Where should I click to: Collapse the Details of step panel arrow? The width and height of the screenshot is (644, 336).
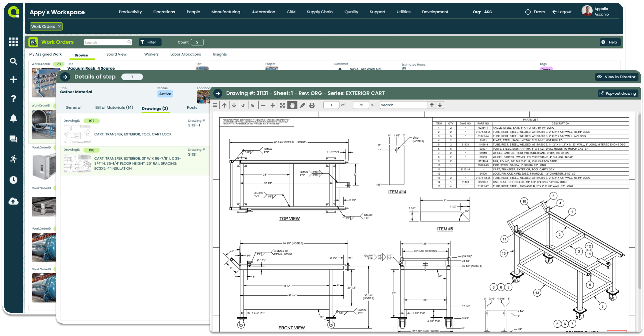[x=65, y=77]
